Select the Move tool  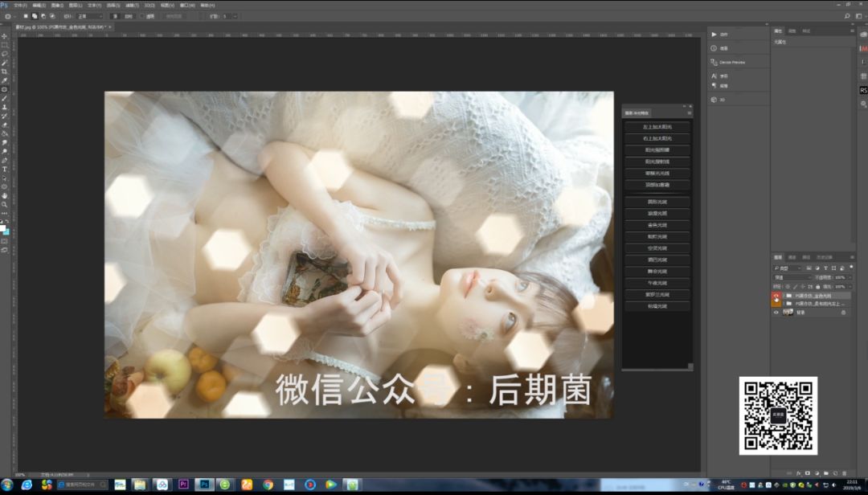[x=5, y=36]
